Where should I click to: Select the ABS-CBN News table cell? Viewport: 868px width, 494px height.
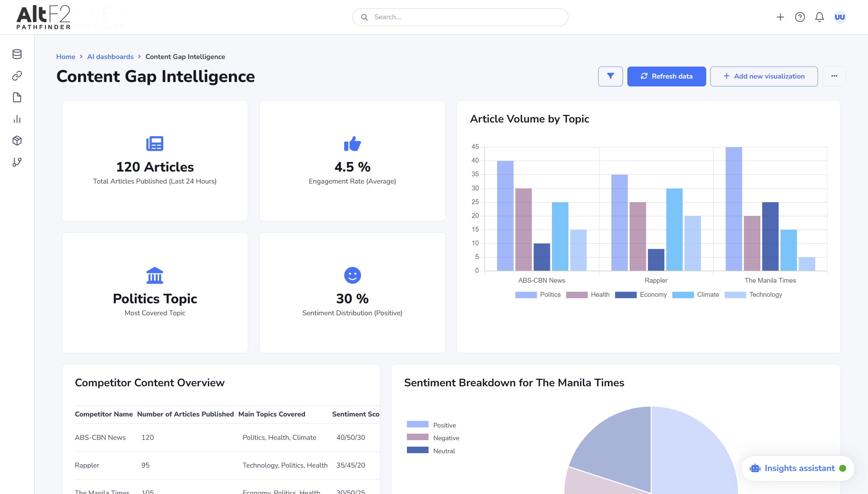tap(100, 437)
